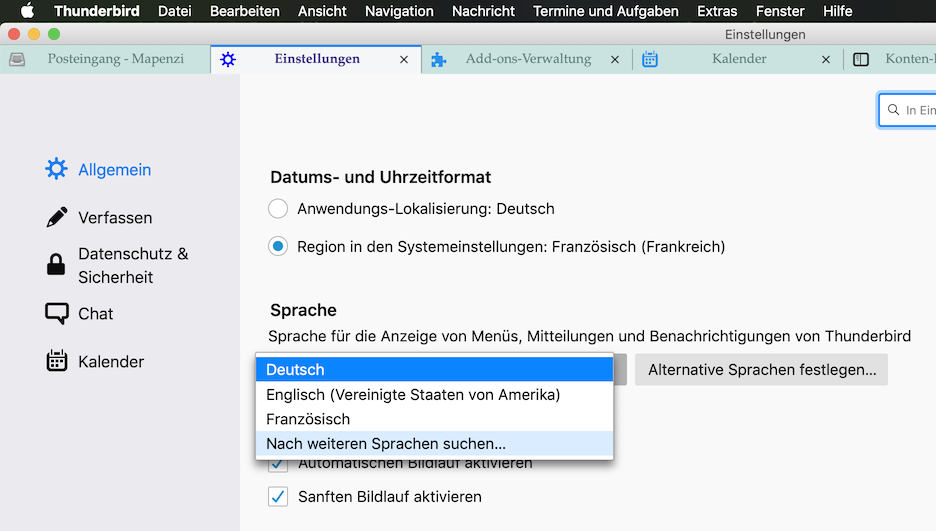The width and height of the screenshot is (936, 531).
Task: Choose Französisch in the language list
Action: (435, 419)
